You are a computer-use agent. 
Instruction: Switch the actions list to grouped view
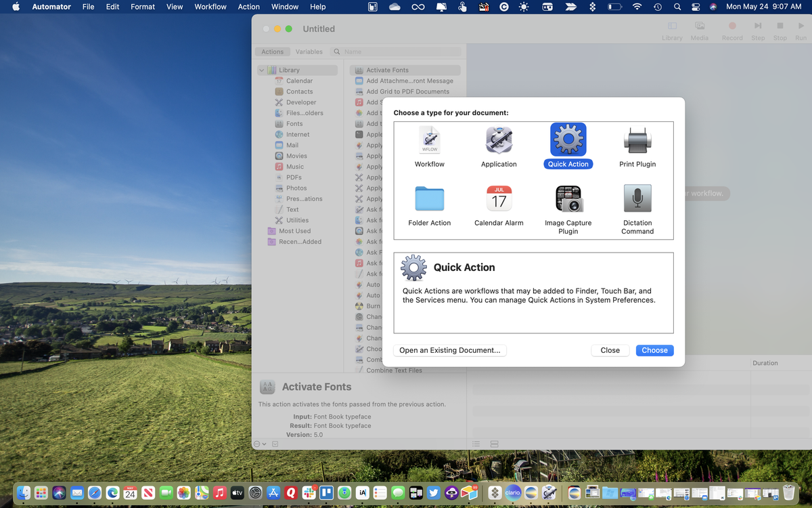pos(494,443)
